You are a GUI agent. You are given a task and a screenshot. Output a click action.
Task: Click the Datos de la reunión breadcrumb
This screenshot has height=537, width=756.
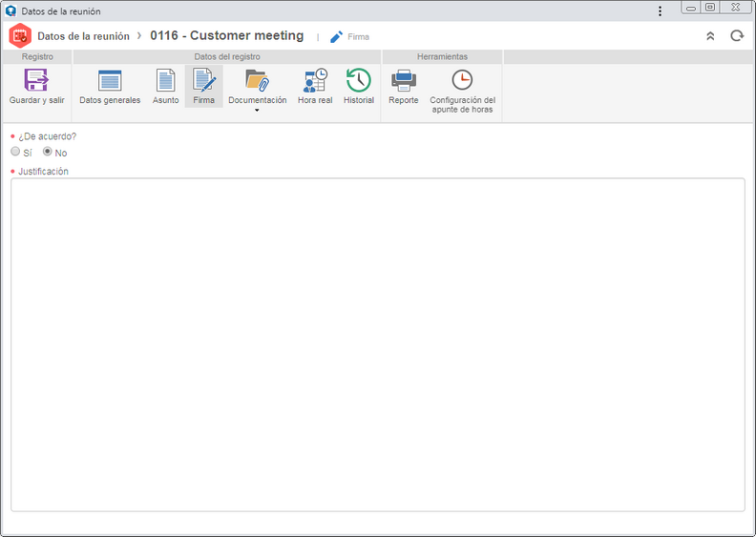coord(83,36)
